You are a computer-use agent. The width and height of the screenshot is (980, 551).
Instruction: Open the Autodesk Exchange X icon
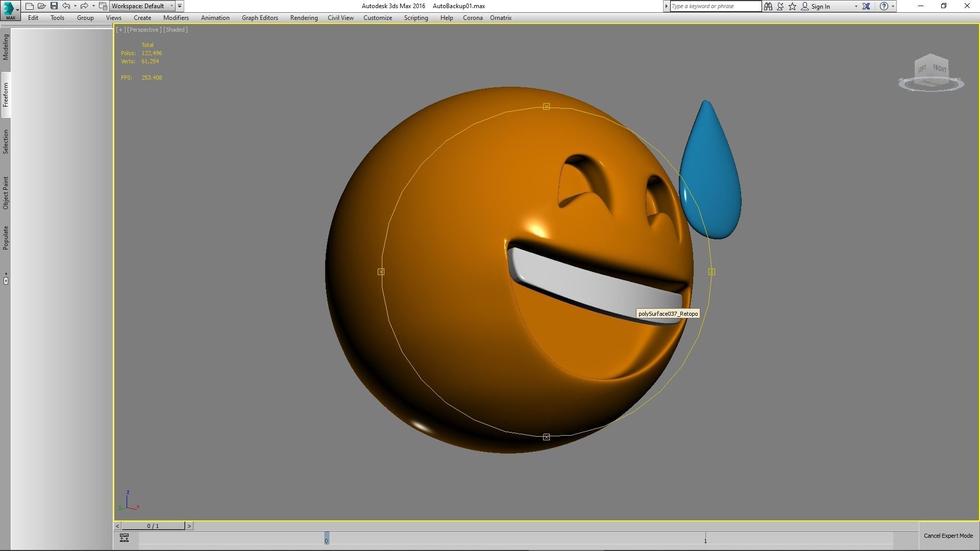pos(866,6)
